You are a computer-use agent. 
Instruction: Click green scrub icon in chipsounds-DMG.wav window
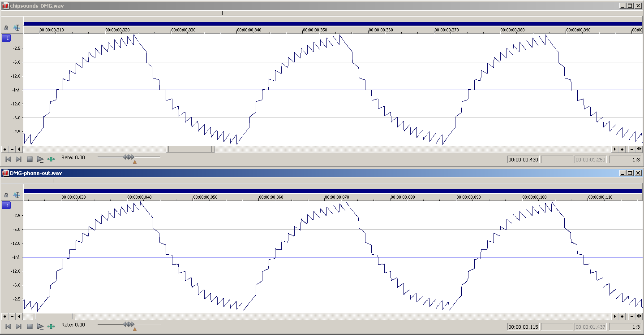pyautogui.click(x=51, y=159)
